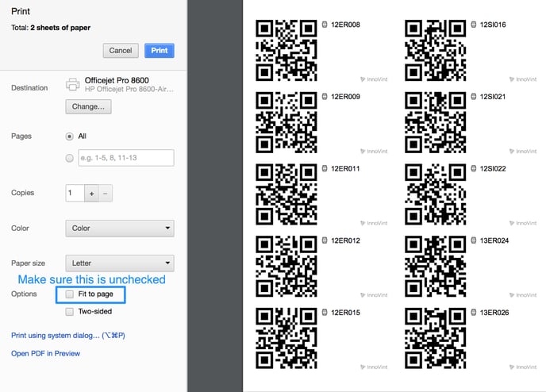This screenshot has width=546, height=392.
Task: Click the label text 12ER012
Action: pyautogui.click(x=345, y=240)
